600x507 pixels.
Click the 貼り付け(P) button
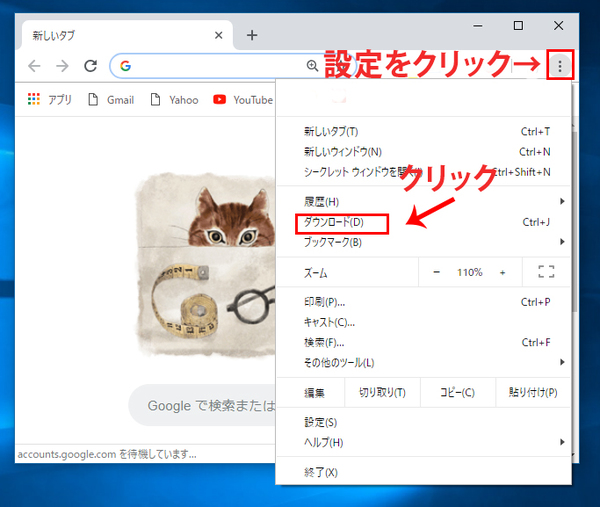(x=532, y=392)
